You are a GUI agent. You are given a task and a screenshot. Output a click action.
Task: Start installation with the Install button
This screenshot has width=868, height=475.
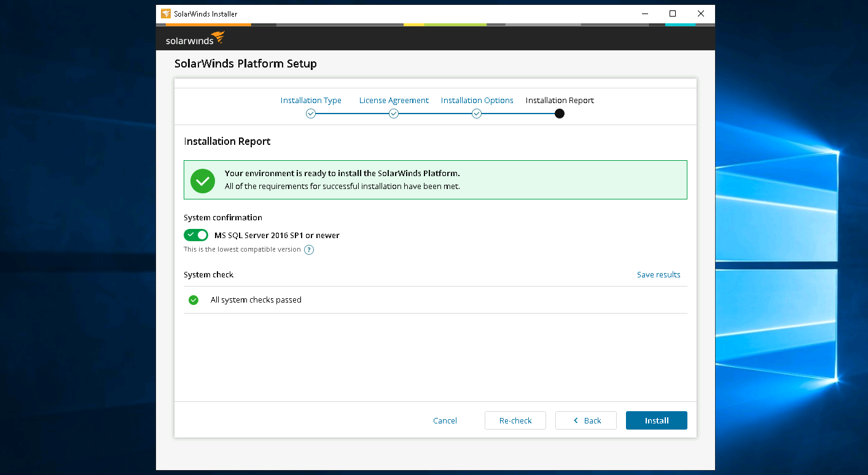pyautogui.click(x=656, y=420)
